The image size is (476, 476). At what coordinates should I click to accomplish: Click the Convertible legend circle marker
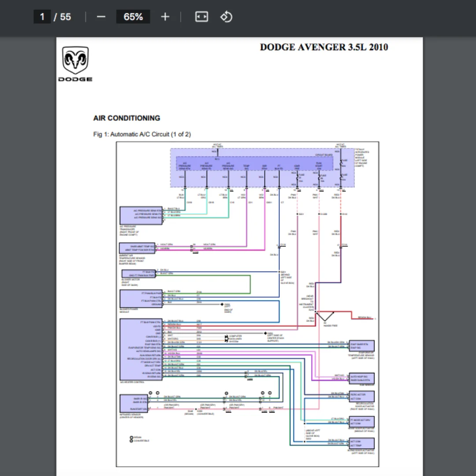pyautogui.click(x=131, y=440)
